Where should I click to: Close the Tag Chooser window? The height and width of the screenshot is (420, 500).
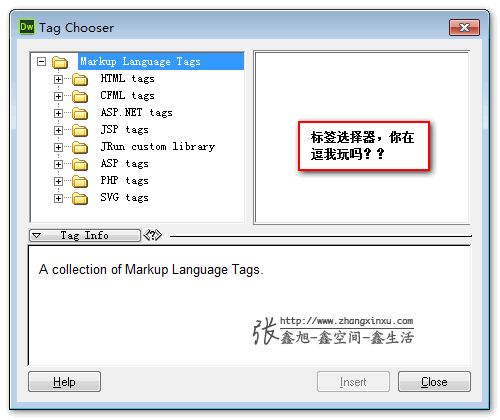click(x=464, y=27)
